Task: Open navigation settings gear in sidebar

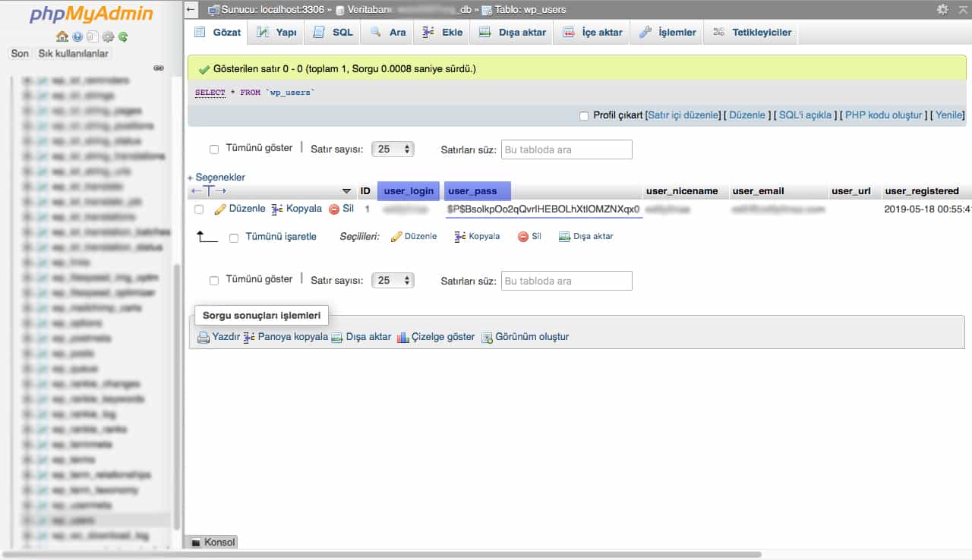Action: 109,36
